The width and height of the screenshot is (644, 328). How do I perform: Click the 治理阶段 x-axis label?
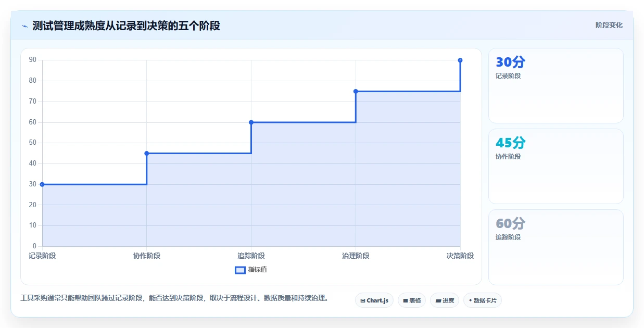coord(356,256)
